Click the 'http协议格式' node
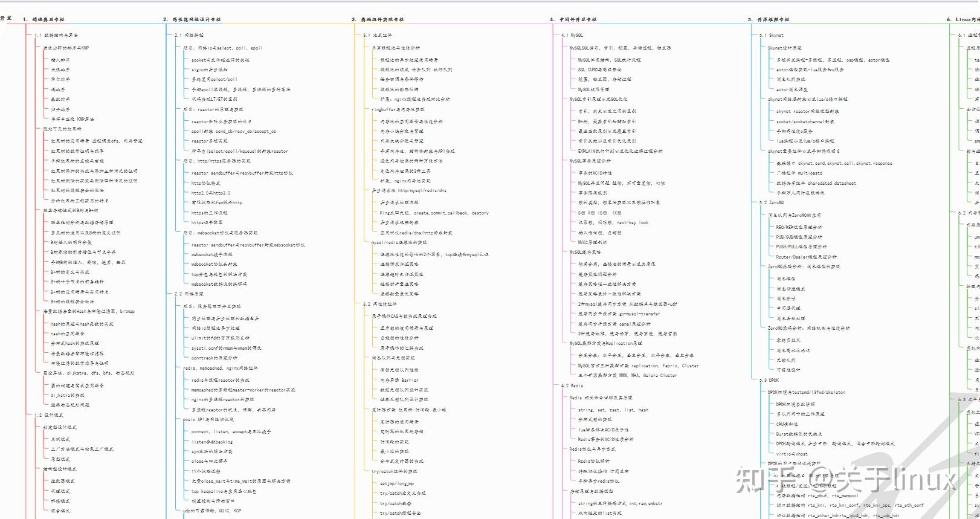Viewport: 980px width, 519px height. tap(206, 183)
